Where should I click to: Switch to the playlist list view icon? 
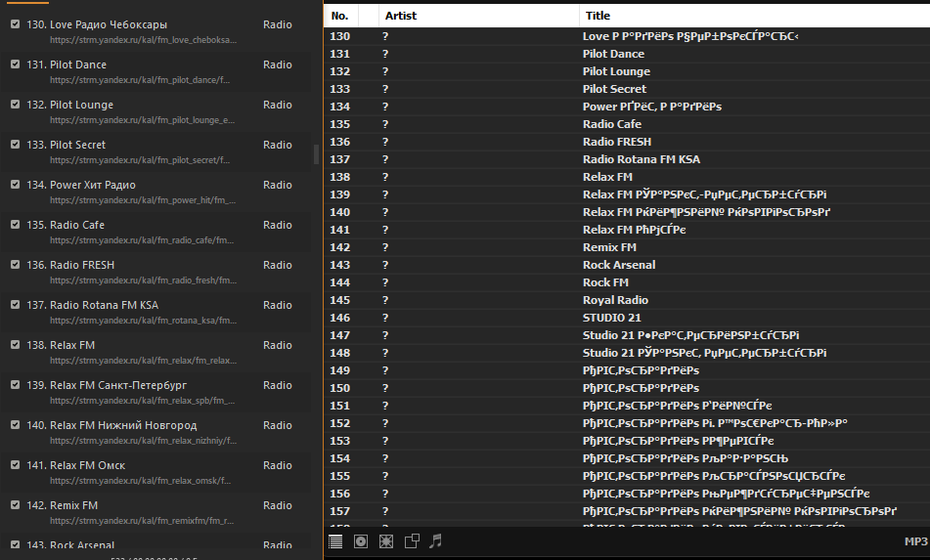coord(335,541)
